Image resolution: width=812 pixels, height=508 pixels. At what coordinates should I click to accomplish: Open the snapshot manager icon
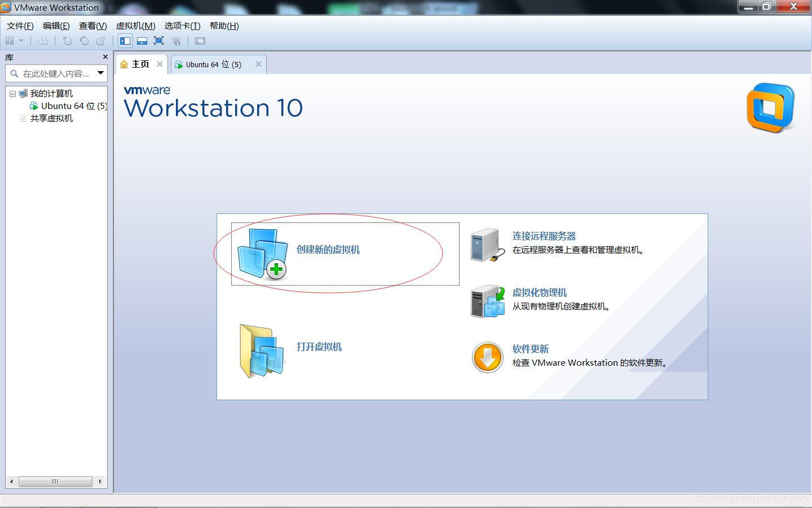tap(101, 40)
